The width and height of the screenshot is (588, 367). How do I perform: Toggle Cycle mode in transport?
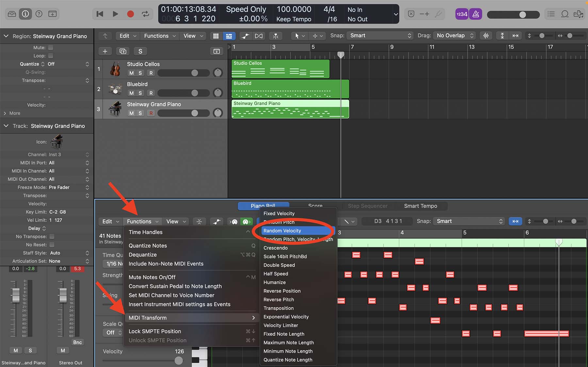pyautogui.click(x=145, y=14)
